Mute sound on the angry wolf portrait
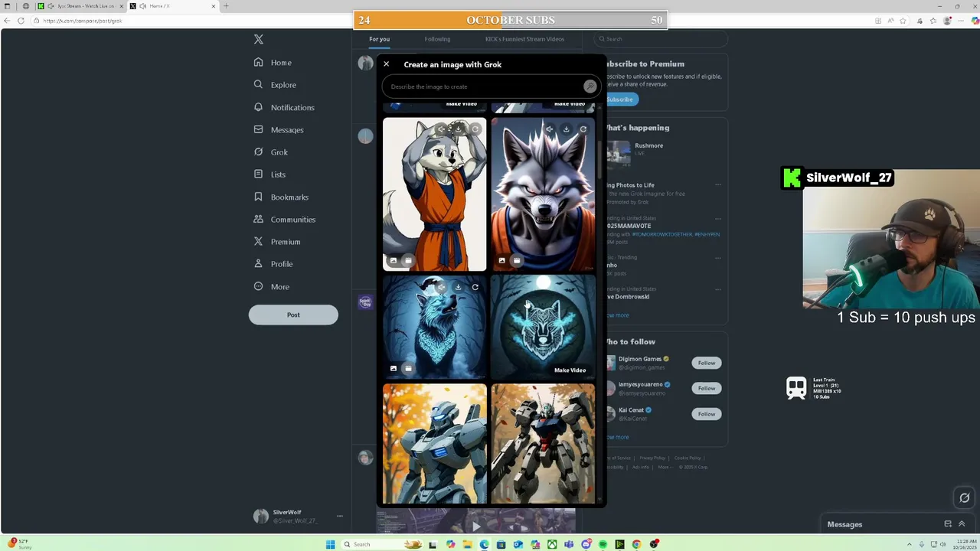Image resolution: width=980 pixels, height=551 pixels. coord(549,129)
